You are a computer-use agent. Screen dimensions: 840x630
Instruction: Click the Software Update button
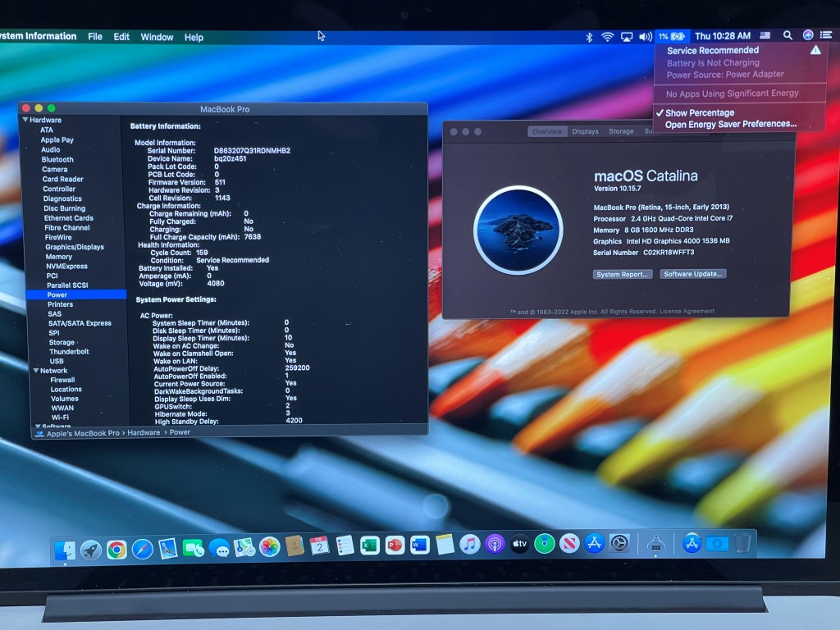pyautogui.click(x=692, y=274)
